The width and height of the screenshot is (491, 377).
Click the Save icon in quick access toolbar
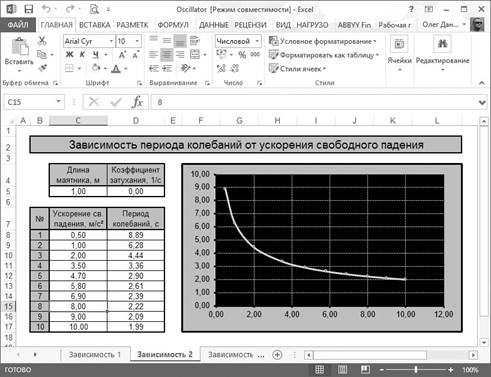click(29, 9)
